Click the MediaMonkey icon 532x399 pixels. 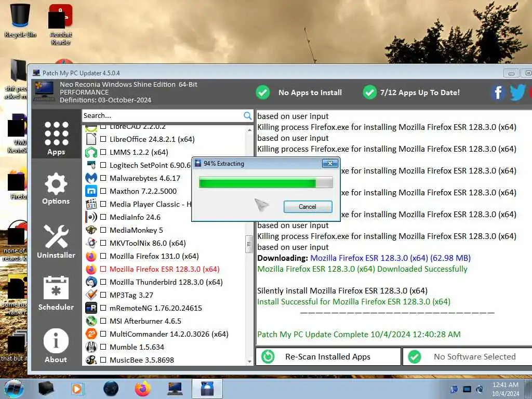click(x=91, y=230)
